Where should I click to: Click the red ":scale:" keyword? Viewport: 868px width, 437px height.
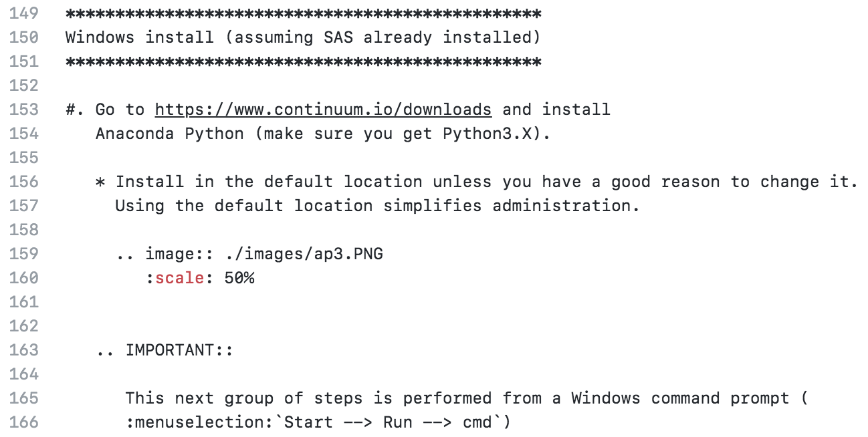[x=179, y=278]
